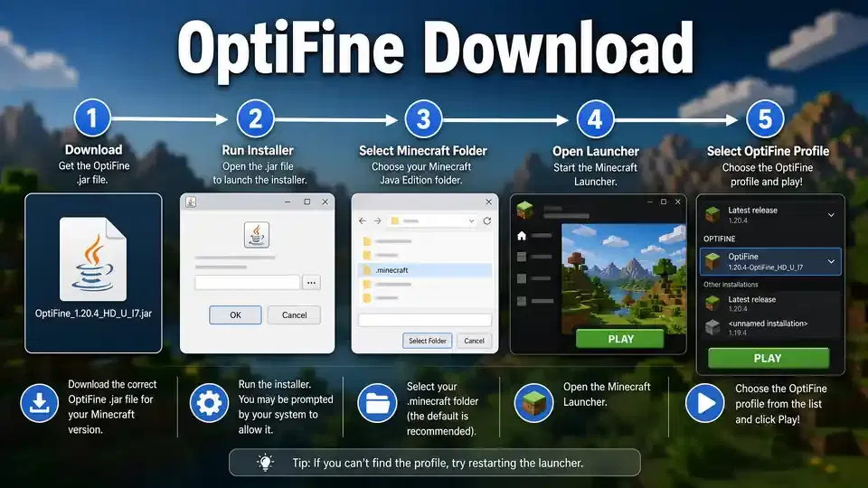Image resolution: width=868 pixels, height=488 pixels.
Task: Click Cancel in the installer dialog
Action: coord(294,314)
